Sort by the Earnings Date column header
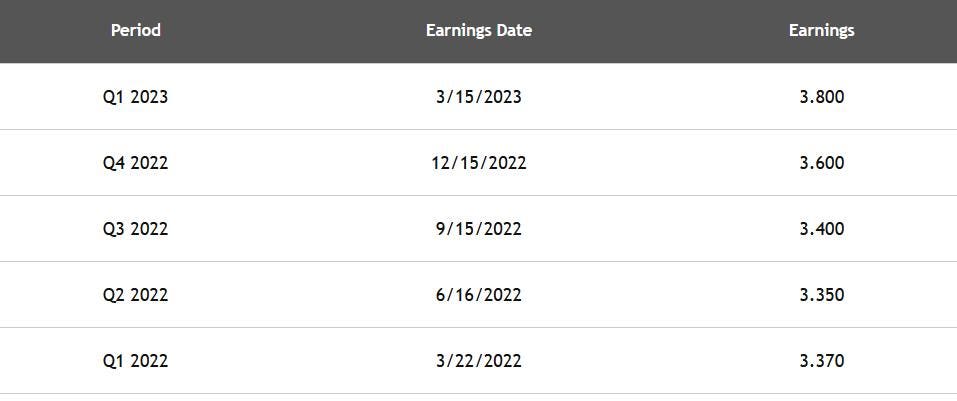This screenshot has width=957, height=401. click(478, 30)
